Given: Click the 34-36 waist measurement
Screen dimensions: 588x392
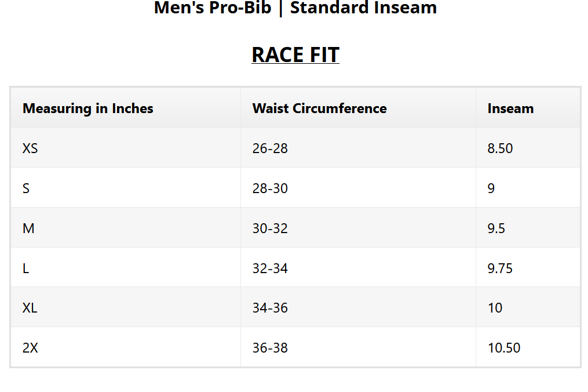Looking at the screenshot, I should [x=270, y=308].
